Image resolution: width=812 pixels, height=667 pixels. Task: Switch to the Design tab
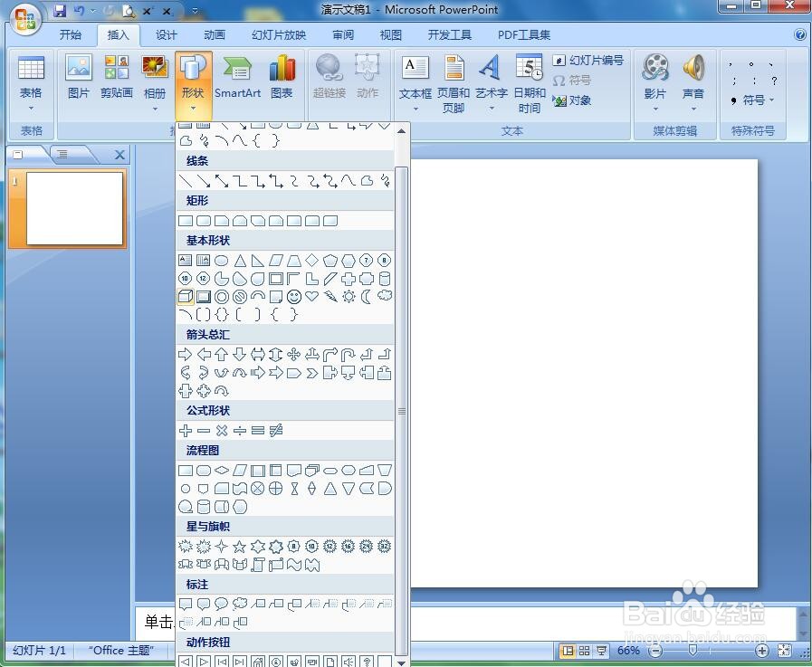(167, 34)
